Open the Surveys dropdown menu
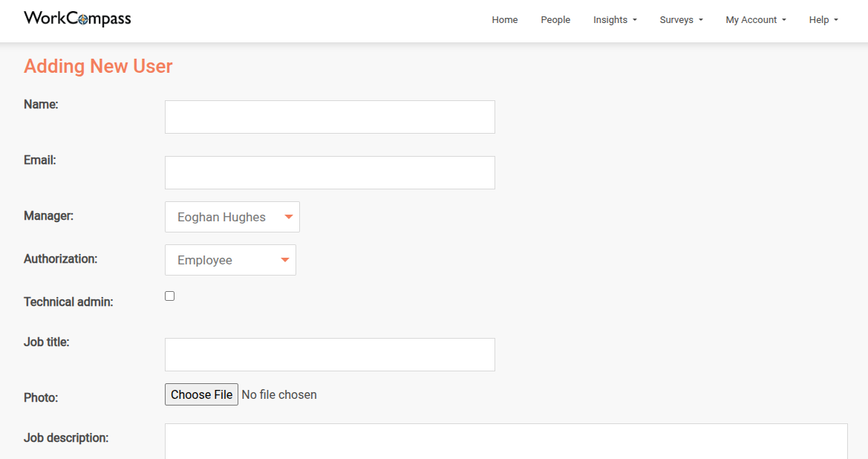This screenshot has width=868, height=459. 681,20
